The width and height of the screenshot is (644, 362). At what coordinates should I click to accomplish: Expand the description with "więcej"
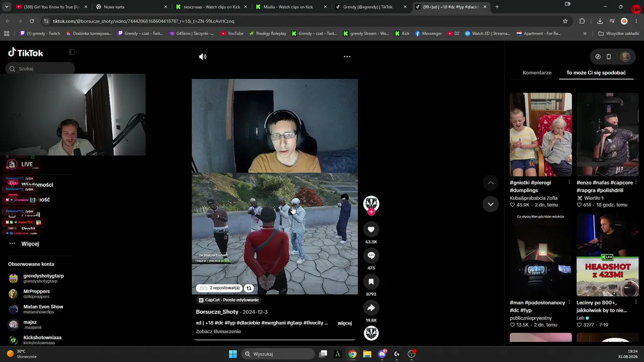tap(345, 323)
